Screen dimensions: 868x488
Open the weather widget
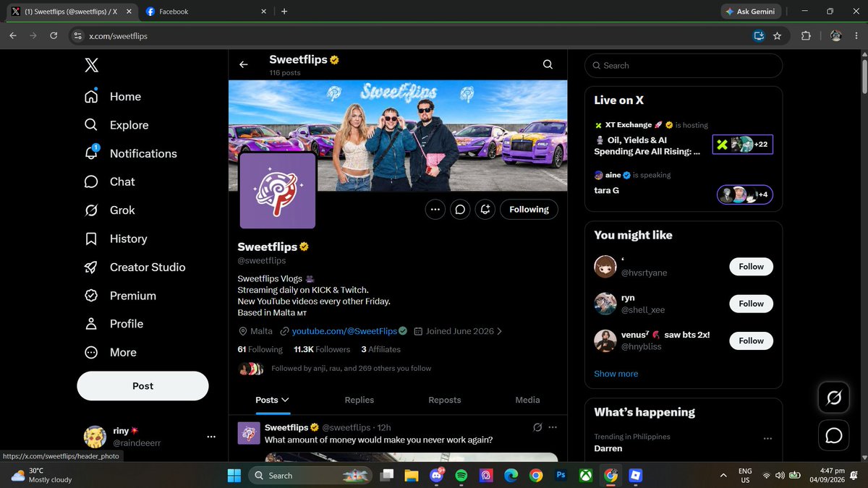(x=42, y=475)
